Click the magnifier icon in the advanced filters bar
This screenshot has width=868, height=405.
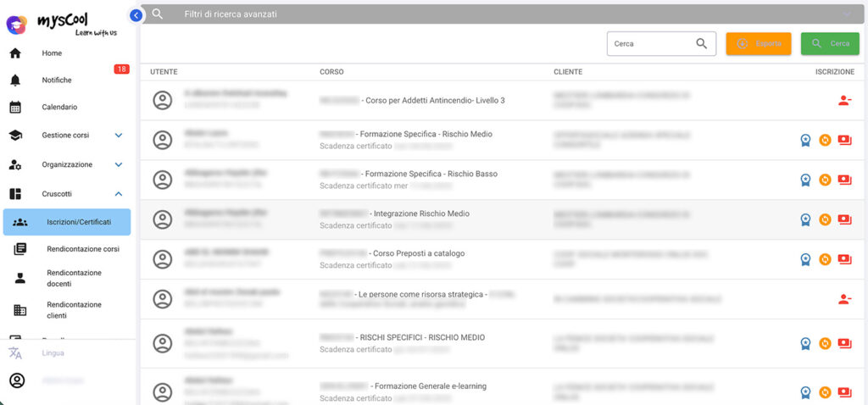(x=157, y=14)
